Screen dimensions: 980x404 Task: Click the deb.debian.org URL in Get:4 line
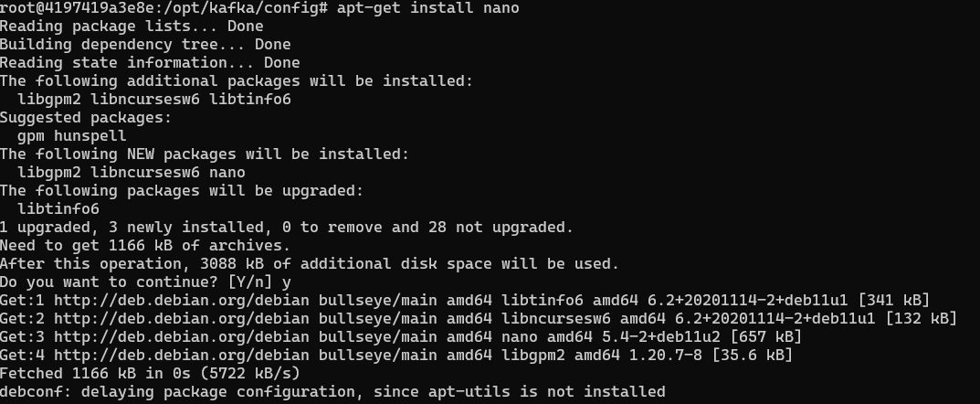pyautogui.click(x=181, y=356)
